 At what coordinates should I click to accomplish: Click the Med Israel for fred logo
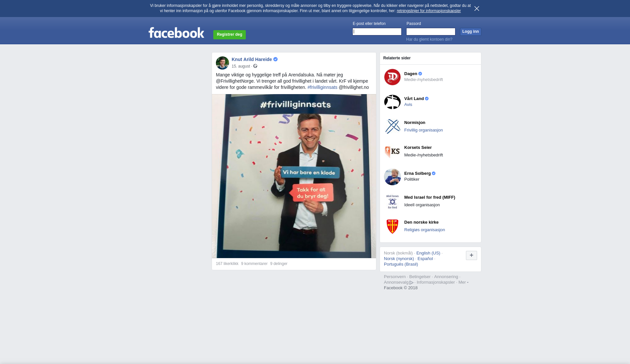coord(392,202)
